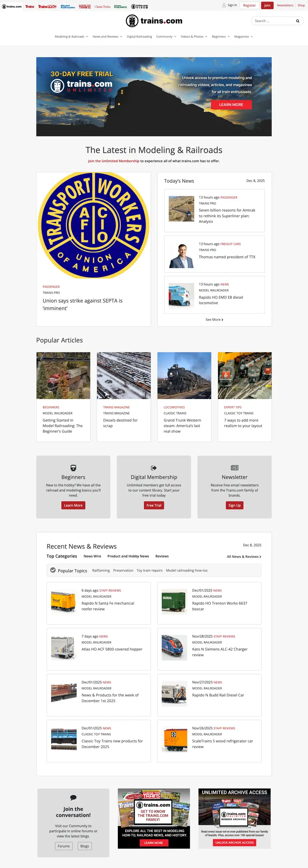Open the Classic Trains brand logo

pos(102,7)
